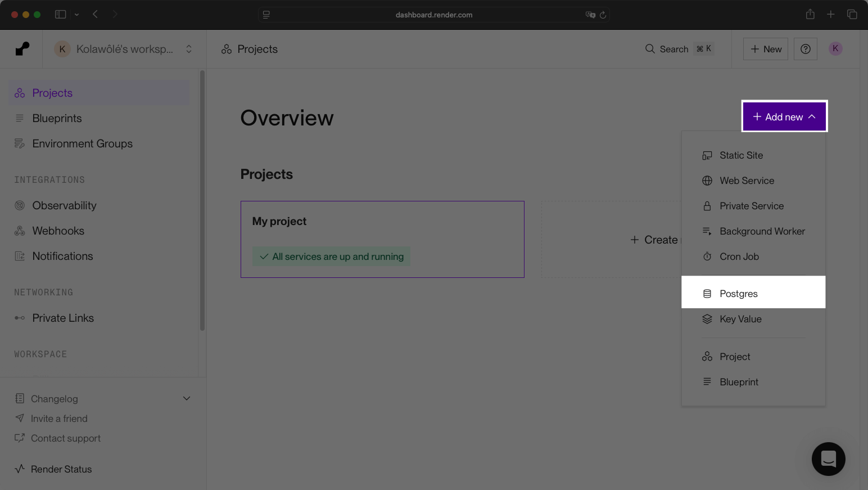The image size is (868, 490).
Task: Click the New button in the top bar
Action: pos(765,49)
